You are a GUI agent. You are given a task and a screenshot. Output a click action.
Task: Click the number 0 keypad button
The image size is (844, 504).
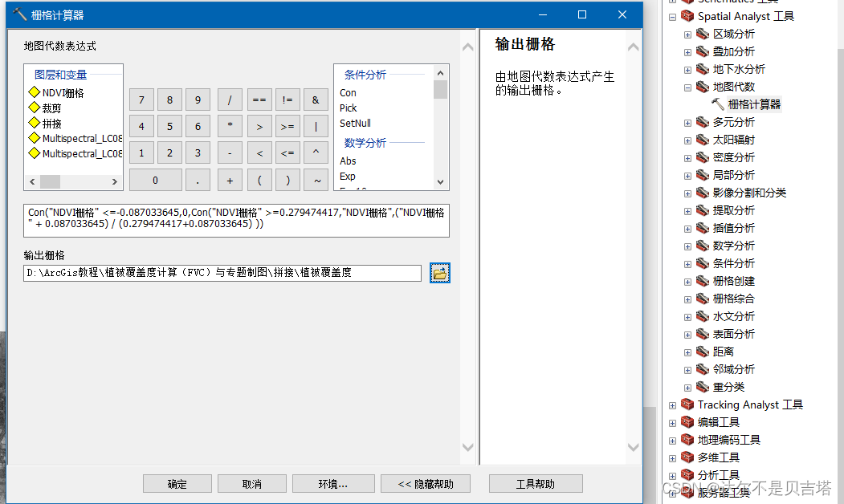pyautogui.click(x=156, y=181)
